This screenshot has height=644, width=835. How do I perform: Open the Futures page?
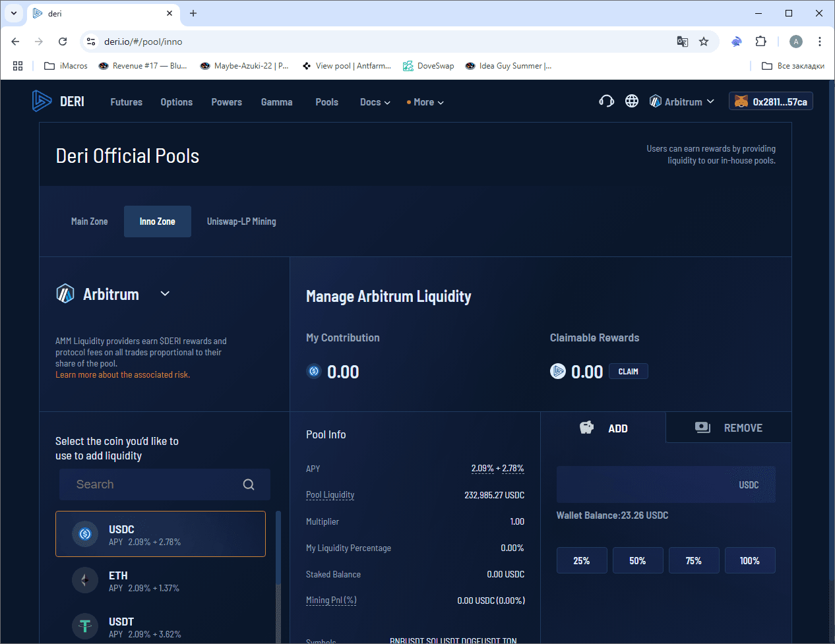(127, 102)
